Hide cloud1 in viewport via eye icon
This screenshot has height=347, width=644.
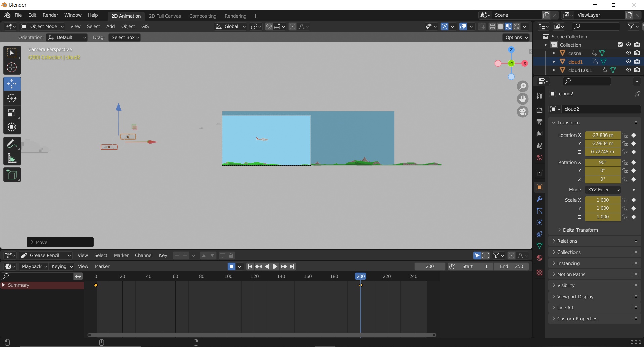[628, 62]
